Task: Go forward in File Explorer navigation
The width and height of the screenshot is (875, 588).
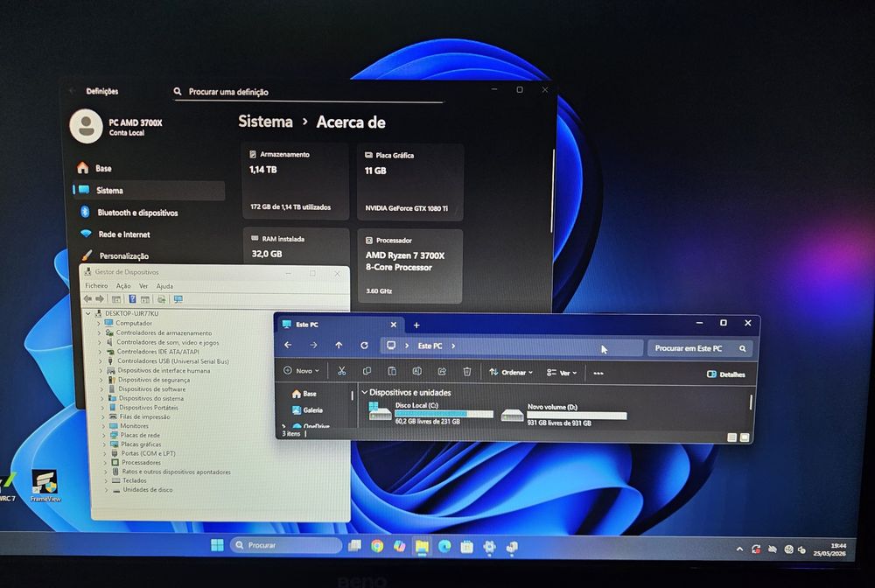Action: tap(313, 346)
